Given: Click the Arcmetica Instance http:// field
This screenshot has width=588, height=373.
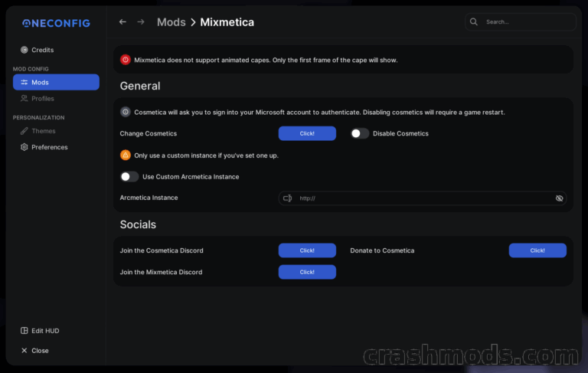Looking at the screenshot, I should 423,198.
